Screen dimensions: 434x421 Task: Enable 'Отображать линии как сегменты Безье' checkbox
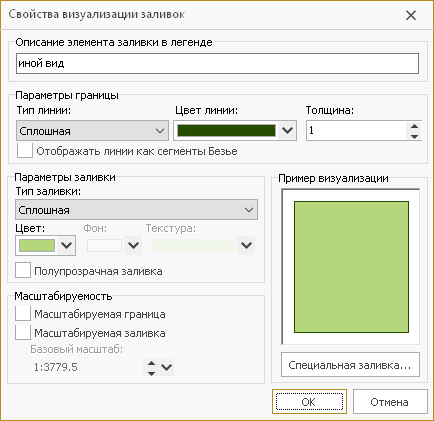[x=25, y=151]
